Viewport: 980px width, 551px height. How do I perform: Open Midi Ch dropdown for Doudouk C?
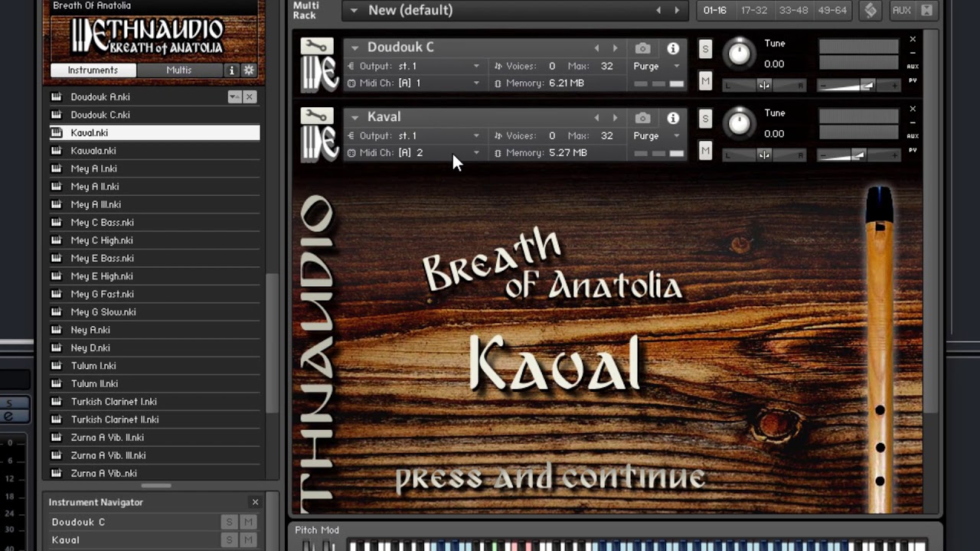click(x=476, y=83)
